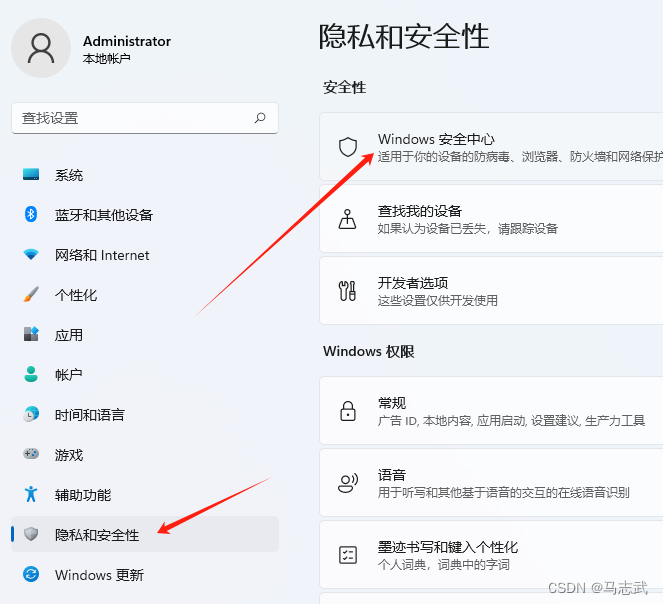The width and height of the screenshot is (663, 604).
Task: Go to 游戏 settings
Action: click(145, 454)
